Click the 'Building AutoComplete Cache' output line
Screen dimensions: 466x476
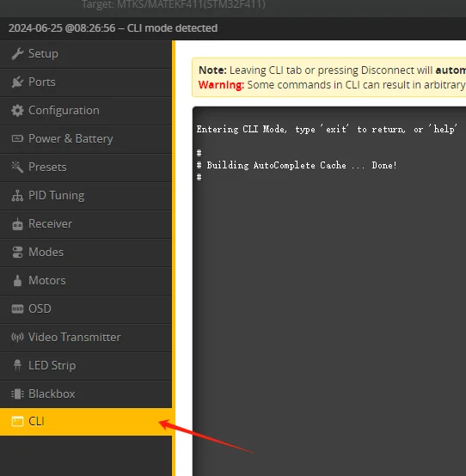(x=297, y=166)
